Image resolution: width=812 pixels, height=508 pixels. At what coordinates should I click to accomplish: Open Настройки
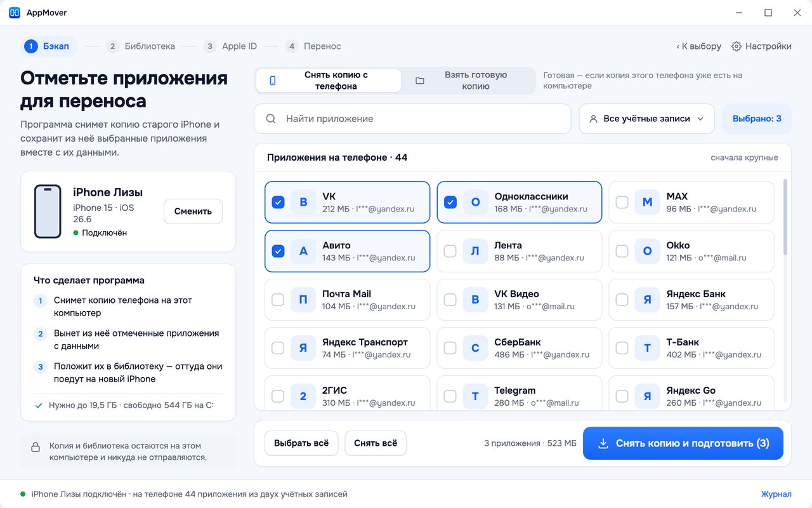(761, 46)
